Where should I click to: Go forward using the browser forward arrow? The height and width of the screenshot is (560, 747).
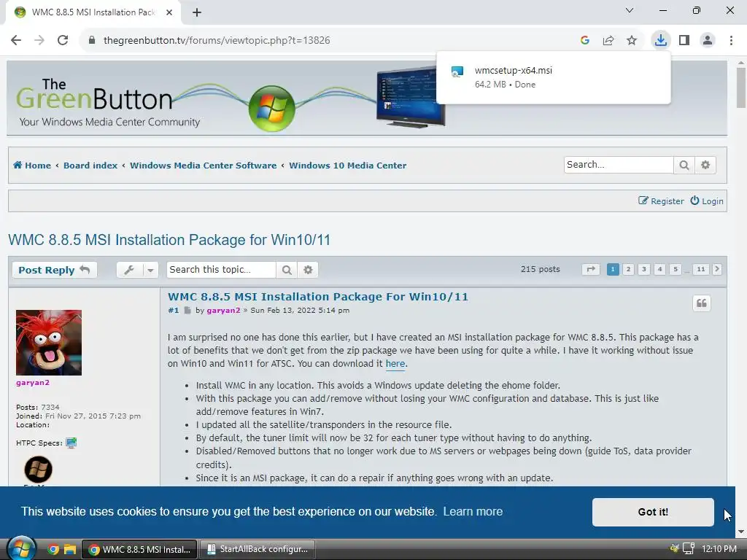[x=39, y=41]
